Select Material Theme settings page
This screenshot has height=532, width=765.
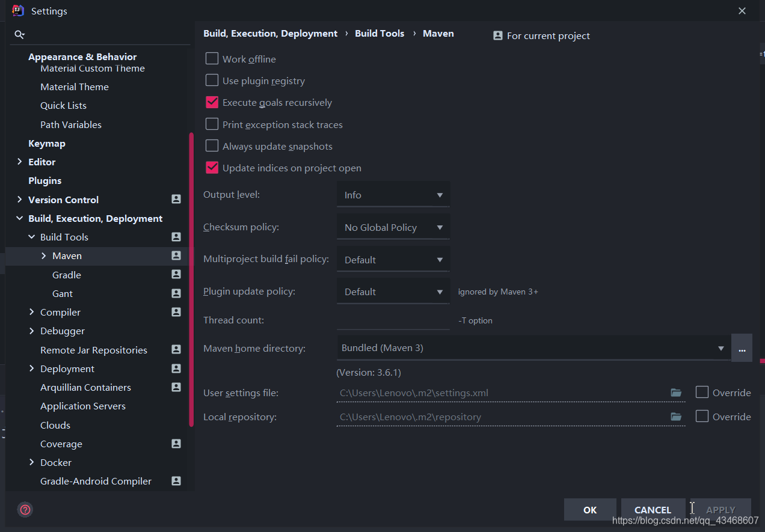click(75, 87)
